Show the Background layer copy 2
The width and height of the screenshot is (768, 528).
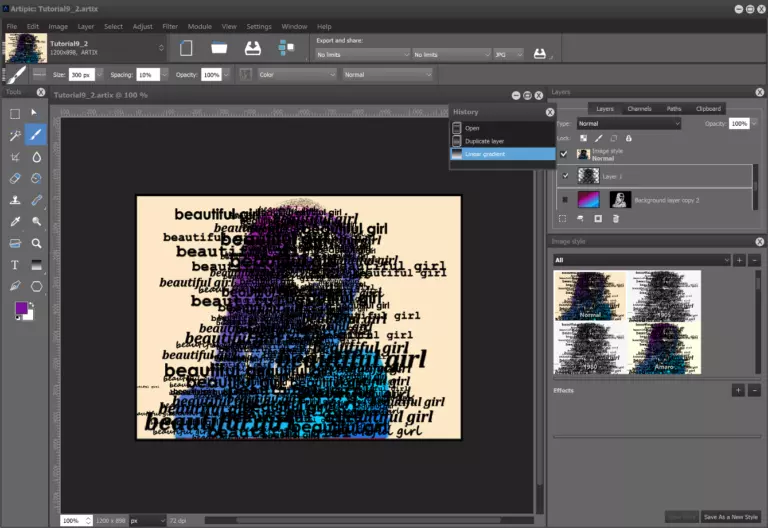(564, 199)
